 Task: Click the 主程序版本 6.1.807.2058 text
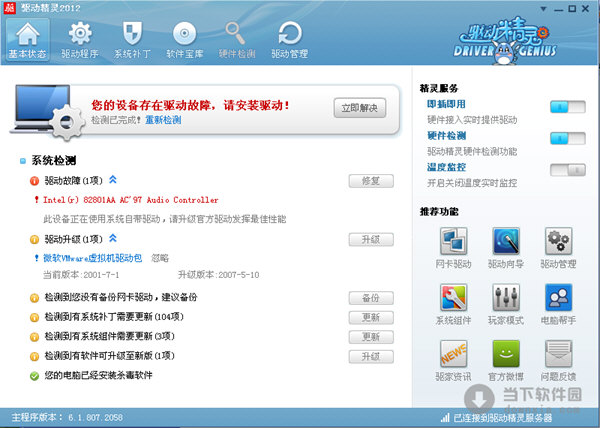click(x=67, y=417)
